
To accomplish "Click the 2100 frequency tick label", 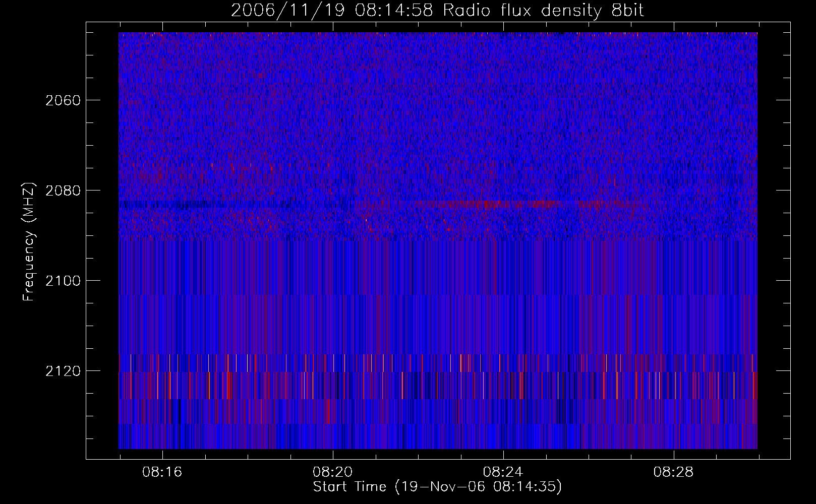I will 63,281.
